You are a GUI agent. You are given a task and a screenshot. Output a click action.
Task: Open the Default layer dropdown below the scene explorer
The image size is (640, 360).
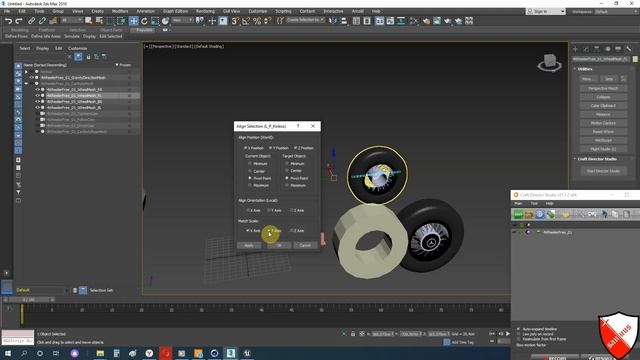pos(41,290)
